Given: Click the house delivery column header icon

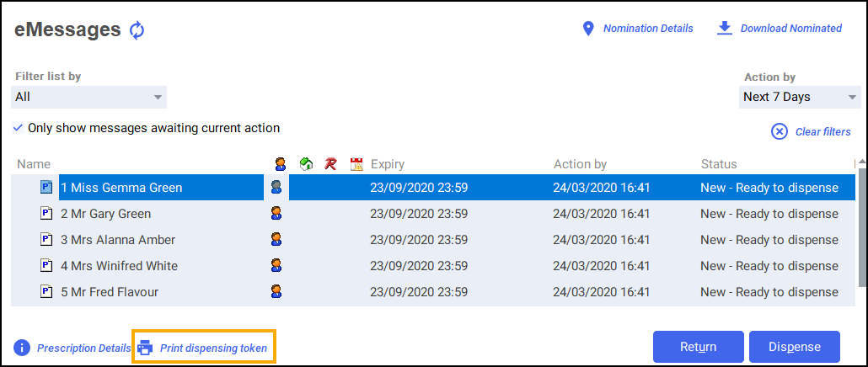Looking at the screenshot, I should coord(306,164).
